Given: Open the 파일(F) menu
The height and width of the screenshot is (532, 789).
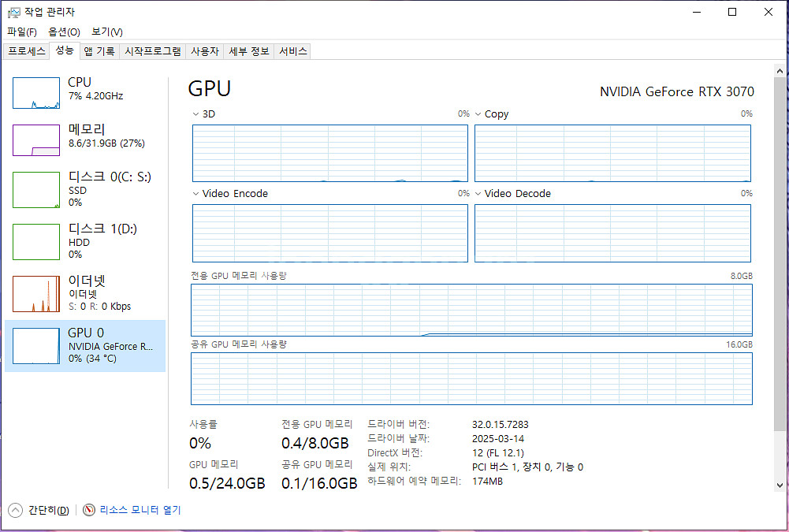Looking at the screenshot, I should pos(21,32).
